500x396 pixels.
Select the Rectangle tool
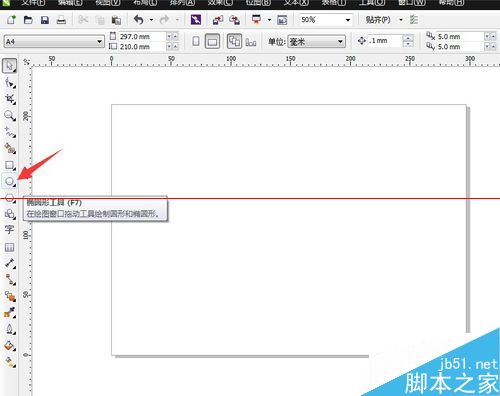pos(10,165)
